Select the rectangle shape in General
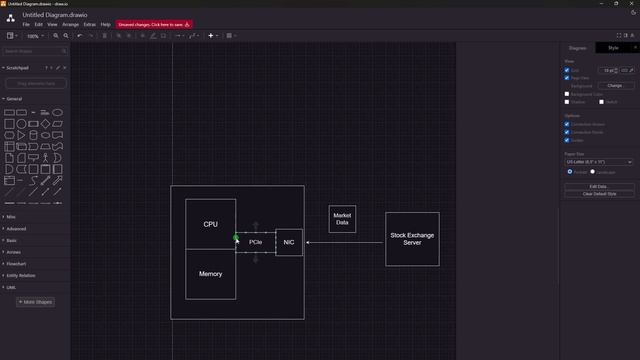The image size is (640, 360). tap(9, 112)
